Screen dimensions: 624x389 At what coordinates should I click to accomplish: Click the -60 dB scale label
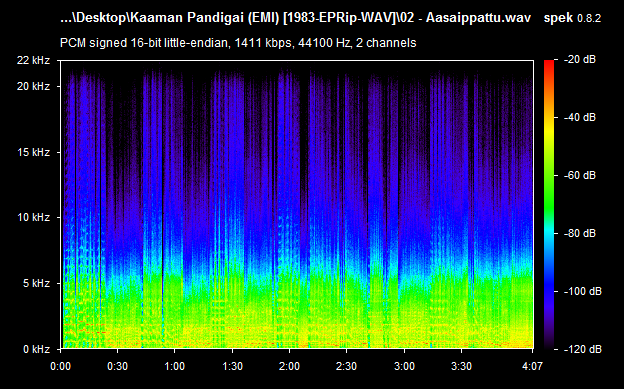[x=580, y=176]
